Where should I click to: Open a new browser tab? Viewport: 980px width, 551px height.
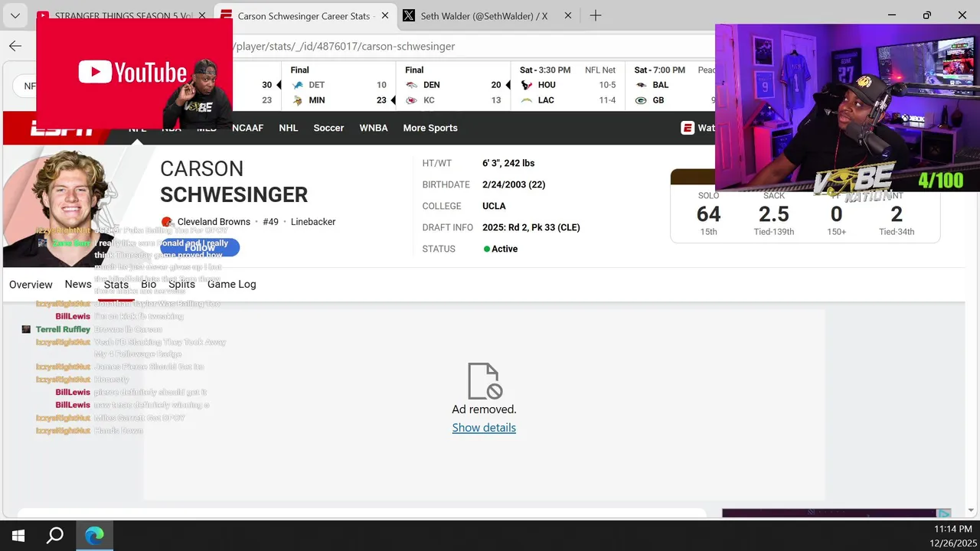[x=595, y=15]
